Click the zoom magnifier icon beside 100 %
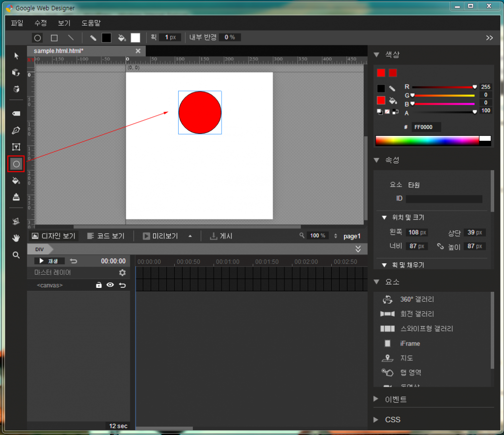Viewport: 504px width, 435px height. 302,236
